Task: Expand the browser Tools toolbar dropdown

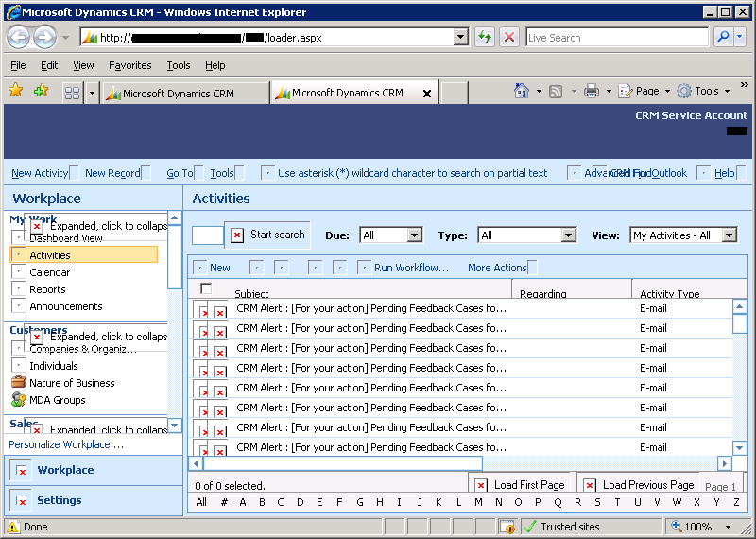Action: 727,91
